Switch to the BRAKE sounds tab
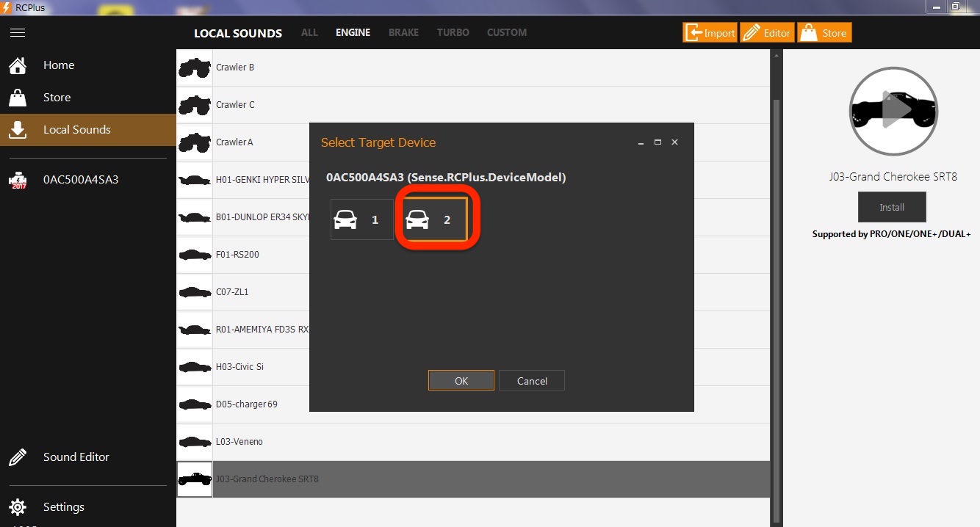Image resolution: width=980 pixels, height=527 pixels. (403, 33)
